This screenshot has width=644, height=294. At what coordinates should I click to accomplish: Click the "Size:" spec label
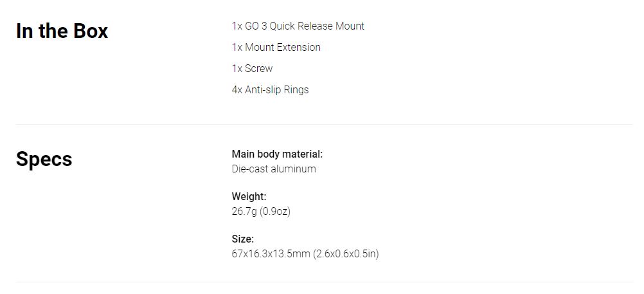[x=243, y=239]
